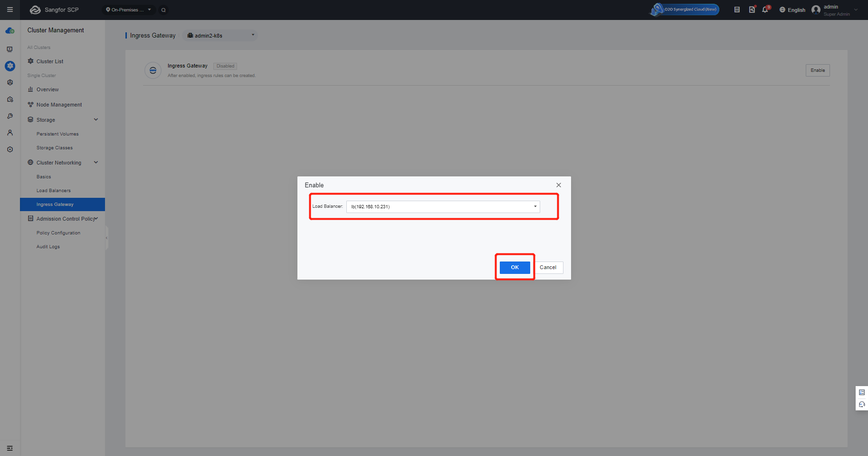Open O2O Synergized Cloud banner
This screenshot has height=456, width=868.
685,10
